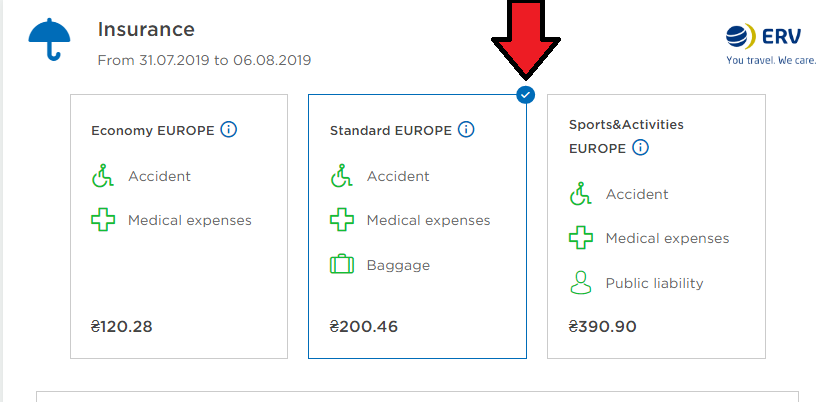
Task: Click the Insurance heading
Action: [146, 29]
